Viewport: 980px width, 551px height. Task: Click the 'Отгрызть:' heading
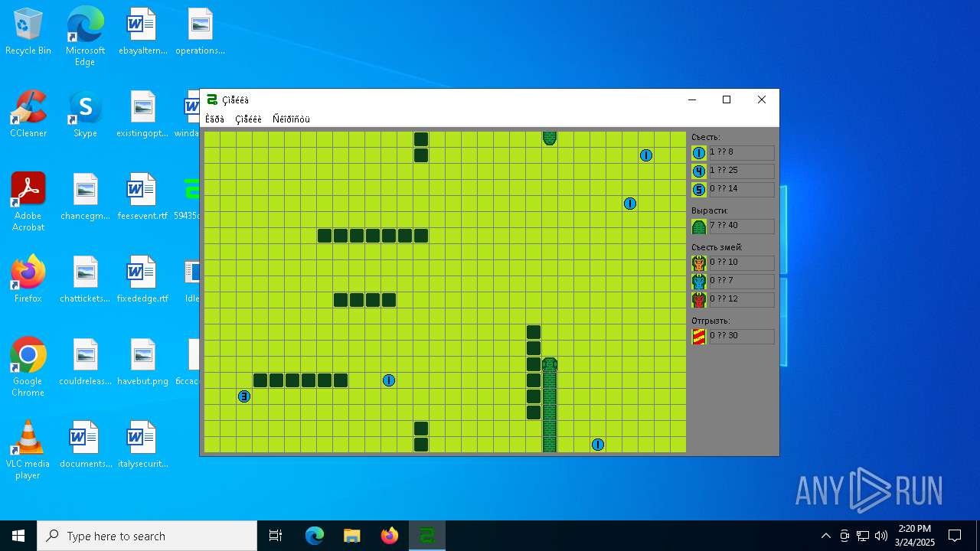(710, 321)
